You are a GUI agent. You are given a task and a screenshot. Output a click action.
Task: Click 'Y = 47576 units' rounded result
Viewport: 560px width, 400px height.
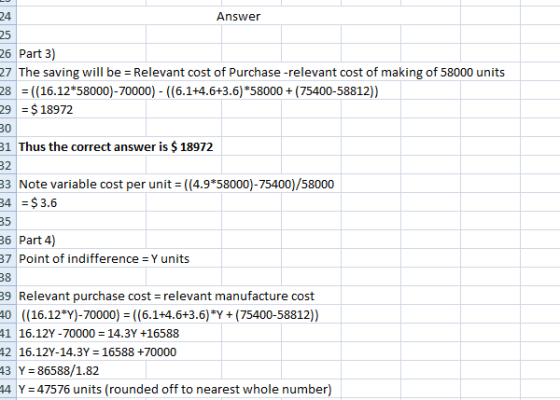click(175, 389)
